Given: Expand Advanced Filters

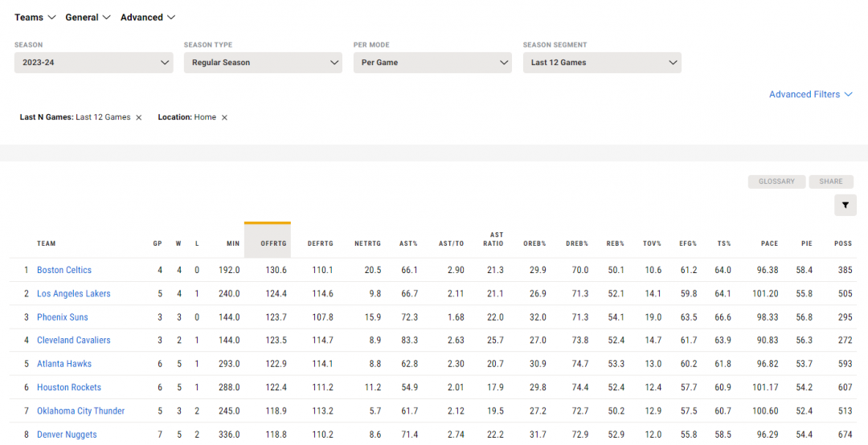Looking at the screenshot, I should click(810, 95).
